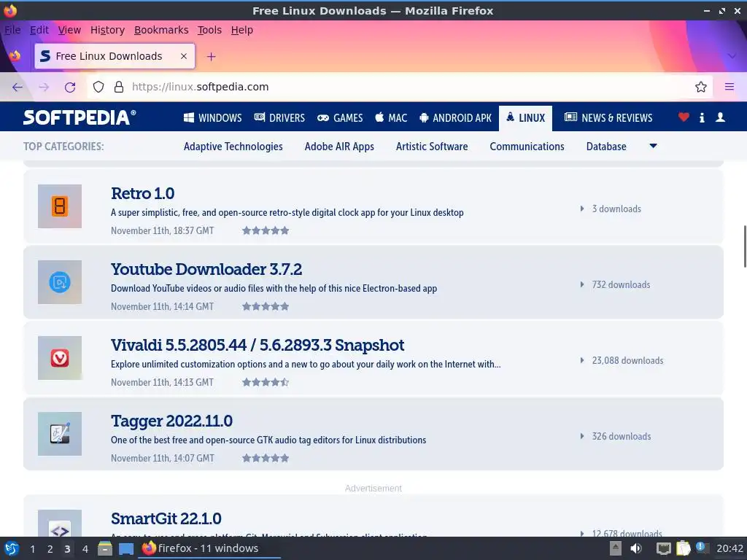Click the Retro 1.0 star rating

(266, 230)
